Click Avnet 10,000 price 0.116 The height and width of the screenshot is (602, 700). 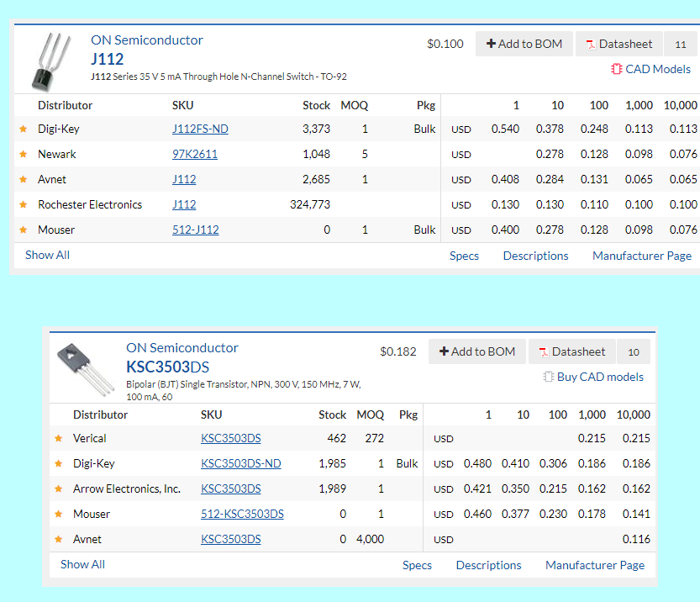click(636, 540)
